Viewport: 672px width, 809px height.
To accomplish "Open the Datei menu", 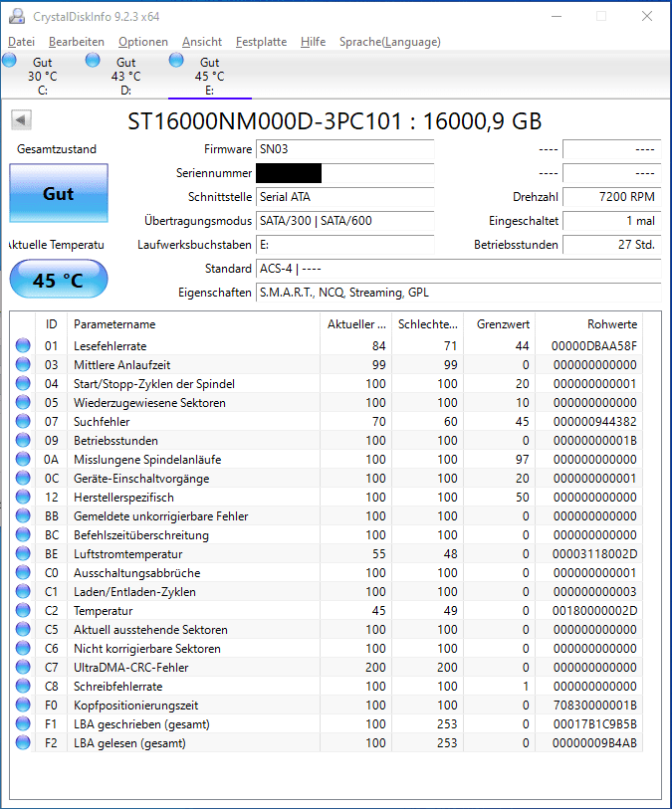I will point(21,42).
